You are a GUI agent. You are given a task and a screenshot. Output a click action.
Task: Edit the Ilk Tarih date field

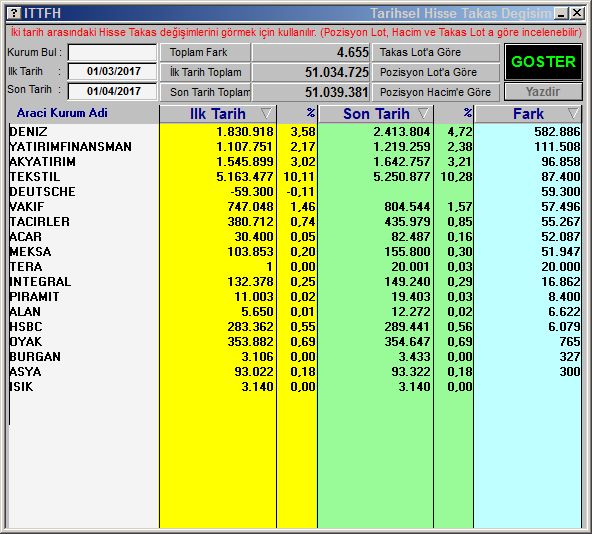[x=112, y=71]
